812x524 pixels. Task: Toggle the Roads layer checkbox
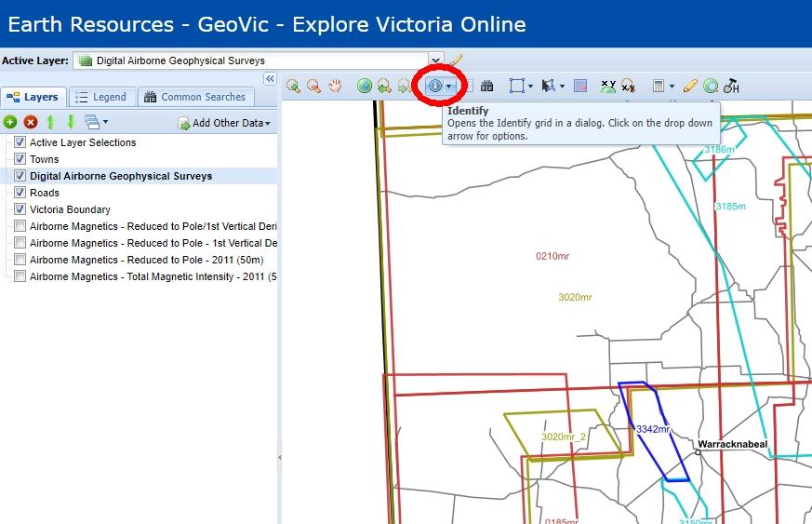pos(20,193)
